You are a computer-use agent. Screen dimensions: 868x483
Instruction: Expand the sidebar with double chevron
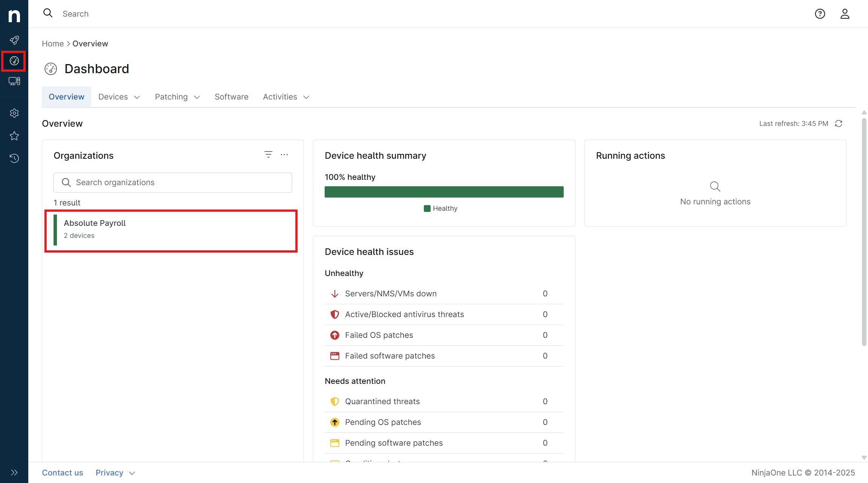(x=14, y=472)
